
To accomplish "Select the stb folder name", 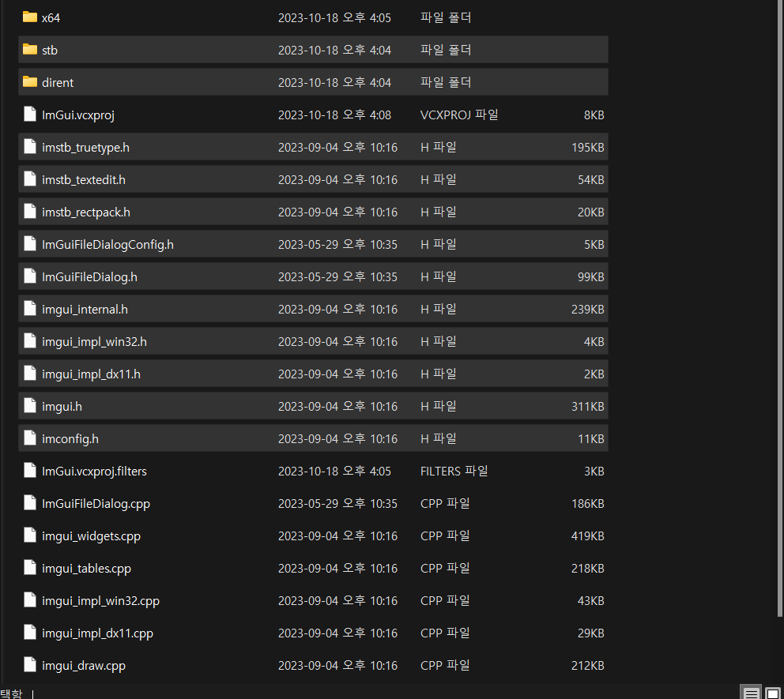I will point(50,51).
